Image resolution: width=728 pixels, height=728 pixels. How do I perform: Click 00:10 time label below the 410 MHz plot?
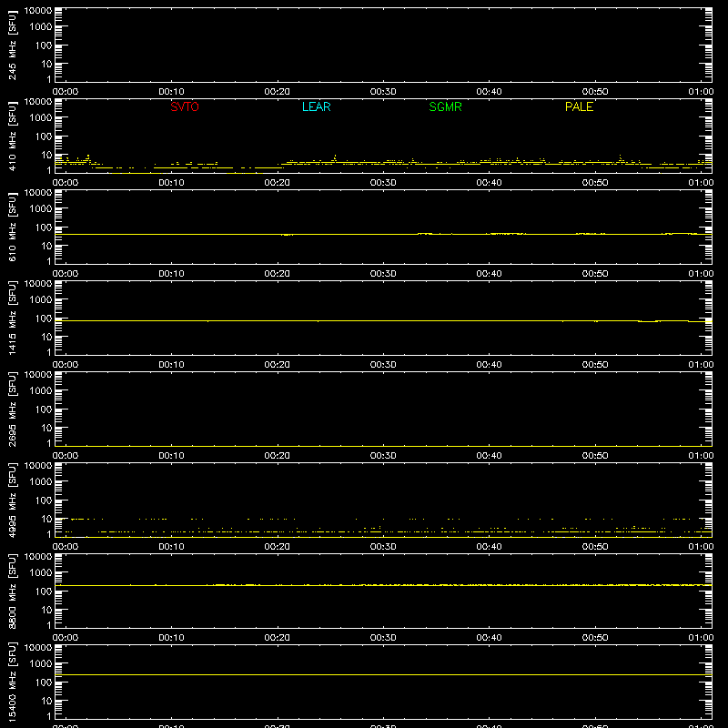point(171,183)
